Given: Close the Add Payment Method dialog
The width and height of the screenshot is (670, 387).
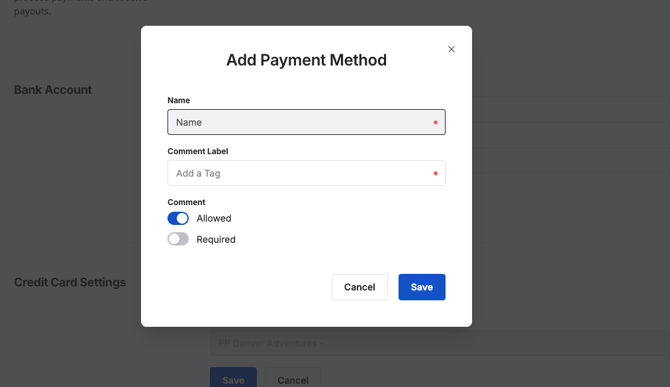Looking at the screenshot, I should click(x=451, y=49).
